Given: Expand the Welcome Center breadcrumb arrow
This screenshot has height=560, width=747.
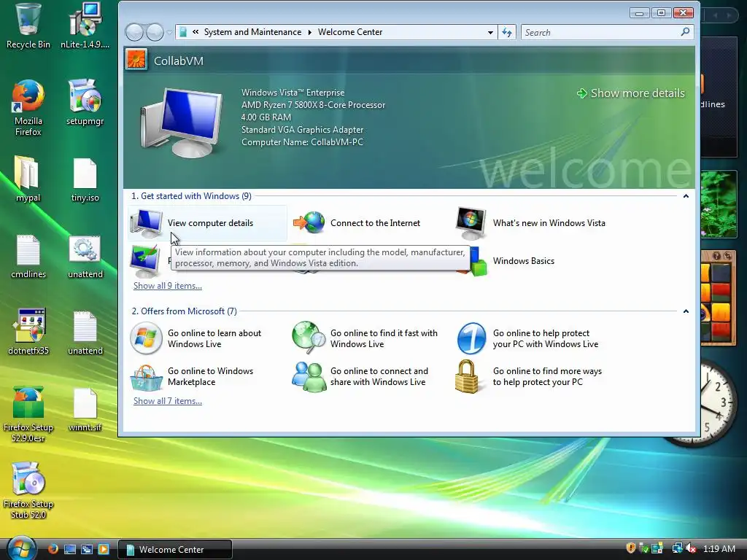Looking at the screenshot, I should coord(309,32).
